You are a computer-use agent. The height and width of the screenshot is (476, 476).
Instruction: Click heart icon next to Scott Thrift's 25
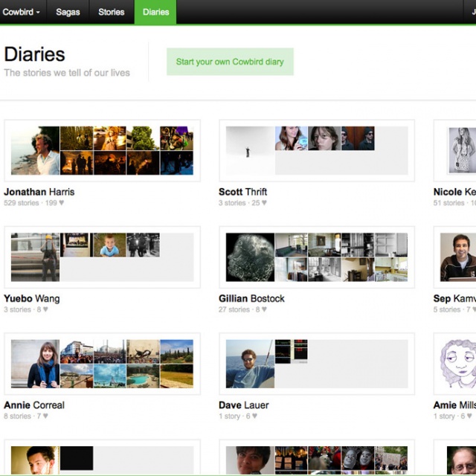tap(264, 202)
